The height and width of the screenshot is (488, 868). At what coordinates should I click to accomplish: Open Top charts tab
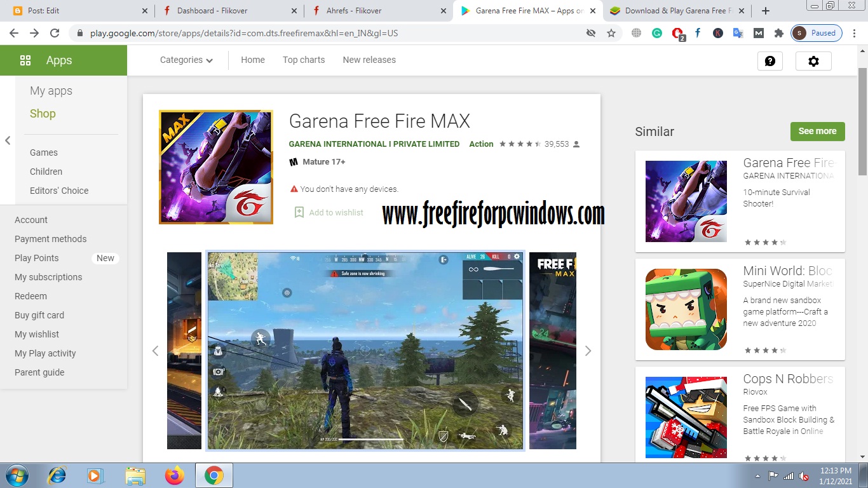[x=304, y=60]
